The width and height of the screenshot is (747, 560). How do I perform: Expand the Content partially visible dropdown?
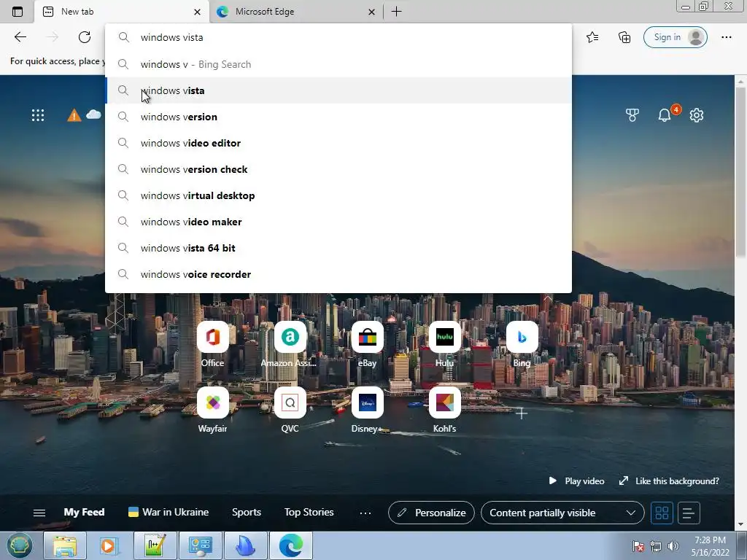point(562,513)
